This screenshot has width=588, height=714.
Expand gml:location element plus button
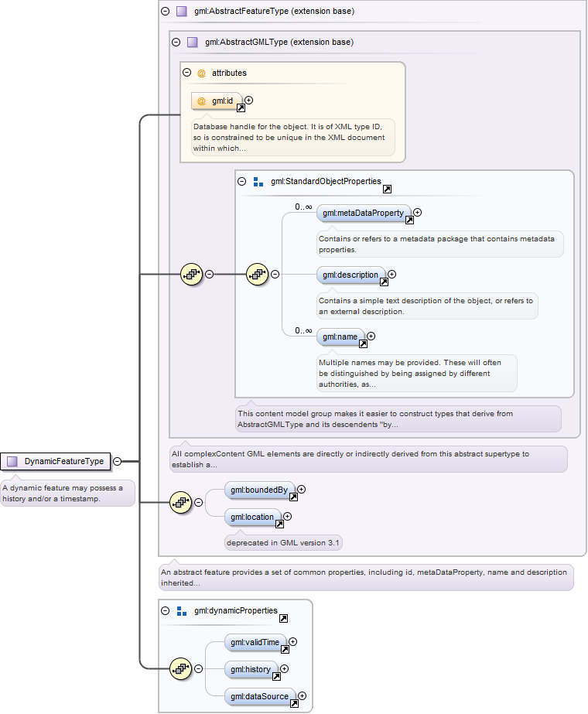tap(287, 517)
